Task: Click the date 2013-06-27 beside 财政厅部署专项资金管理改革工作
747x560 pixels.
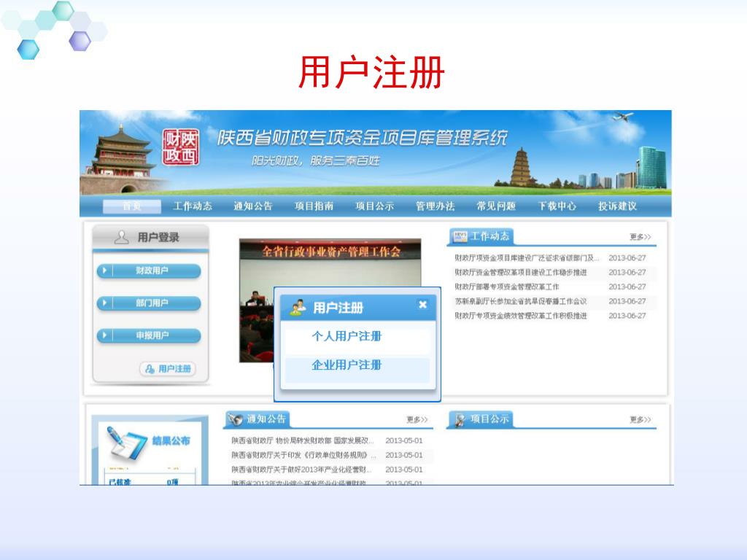Action: 627,287
